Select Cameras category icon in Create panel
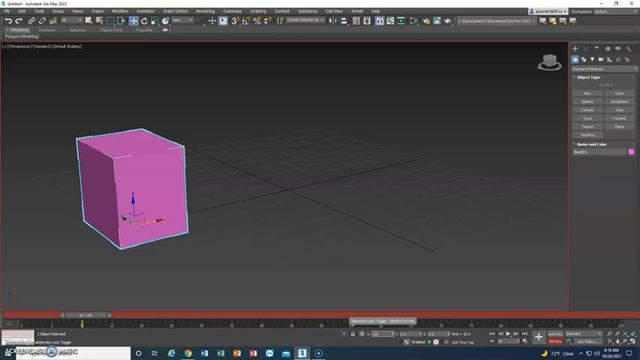 pyautogui.click(x=601, y=60)
